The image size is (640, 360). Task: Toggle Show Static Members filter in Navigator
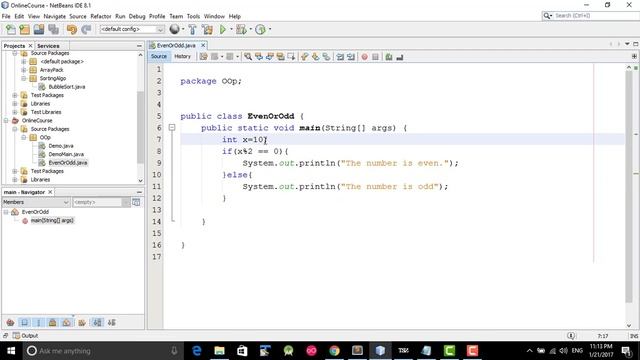click(x=38, y=322)
